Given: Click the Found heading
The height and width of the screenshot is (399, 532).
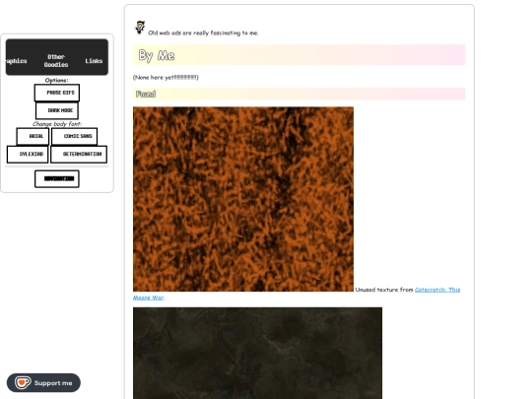Looking at the screenshot, I should pos(146,94).
